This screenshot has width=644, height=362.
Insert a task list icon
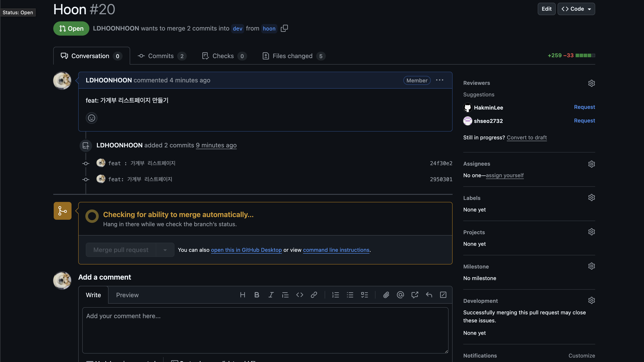(x=365, y=295)
